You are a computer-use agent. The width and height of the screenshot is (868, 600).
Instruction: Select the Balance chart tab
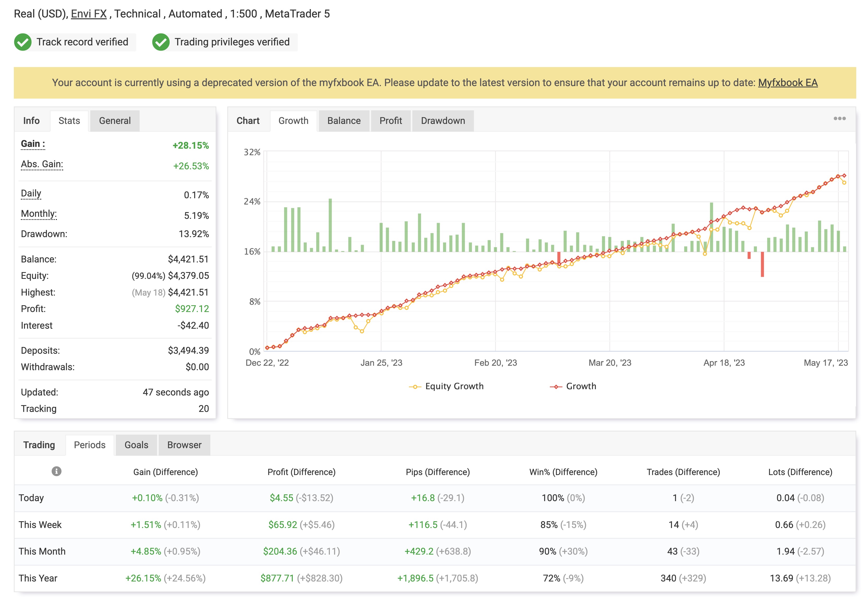click(344, 121)
